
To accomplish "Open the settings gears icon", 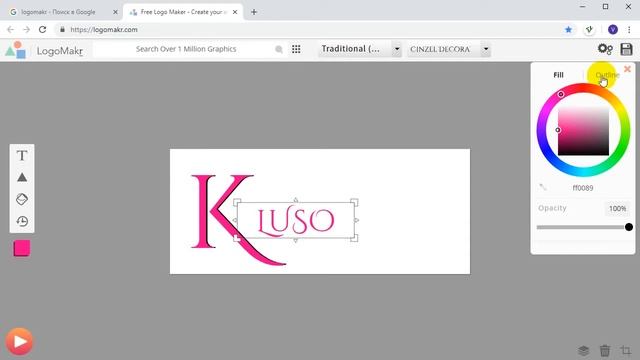I will pyautogui.click(x=605, y=49).
